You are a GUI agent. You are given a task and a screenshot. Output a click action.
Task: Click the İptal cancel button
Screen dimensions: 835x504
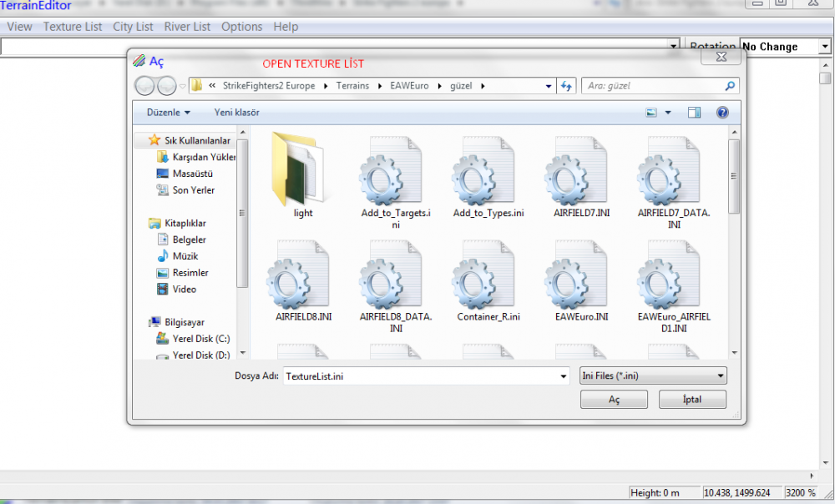[x=692, y=399]
